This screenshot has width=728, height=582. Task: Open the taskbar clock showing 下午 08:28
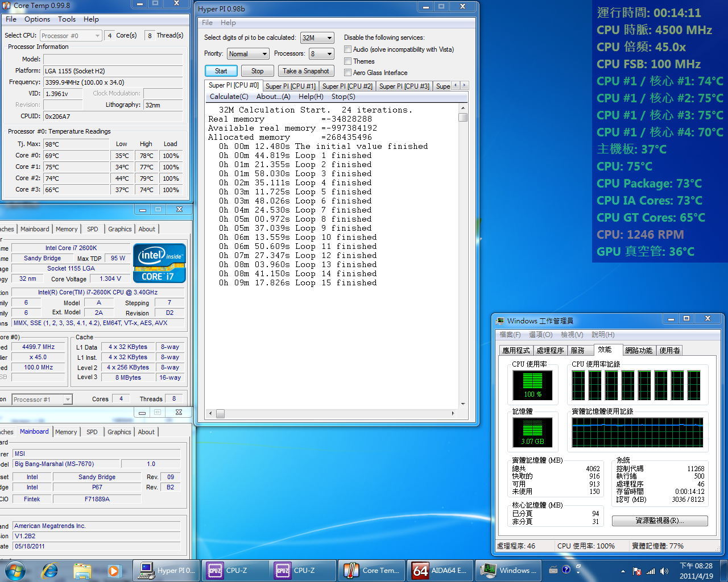[x=696, y=571]
